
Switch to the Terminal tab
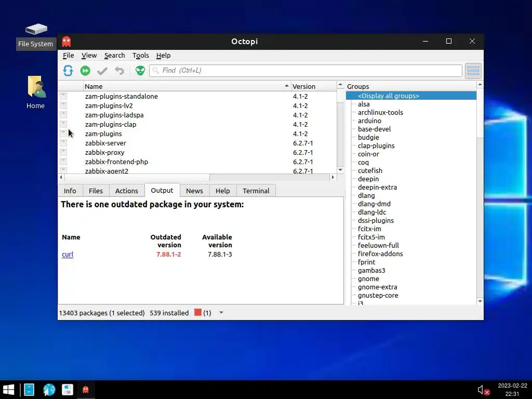tap(256, 191)
